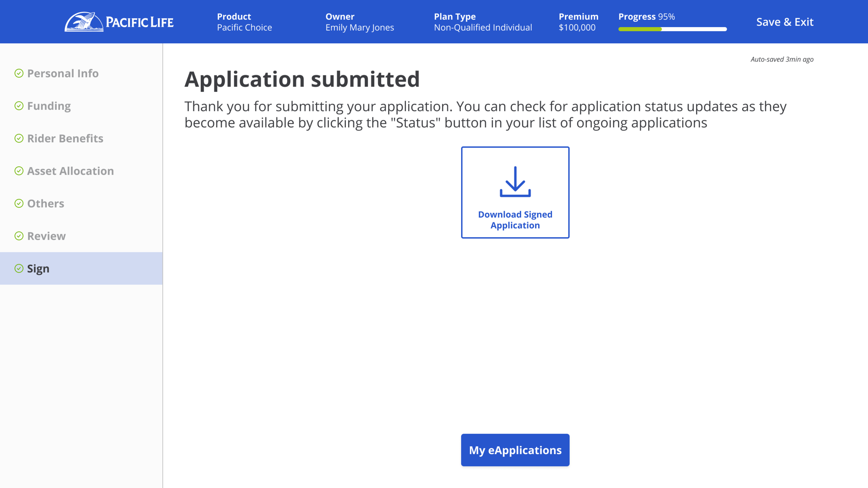868x488 pixels.
Task: Navigate to Asset Allocation section
Action: pyautogui.click(x=70, y=171)
